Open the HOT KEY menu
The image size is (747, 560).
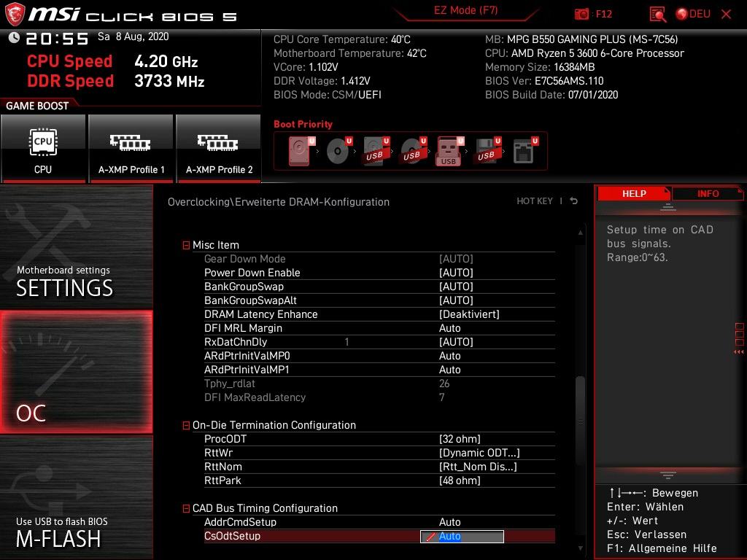[535, 201]
